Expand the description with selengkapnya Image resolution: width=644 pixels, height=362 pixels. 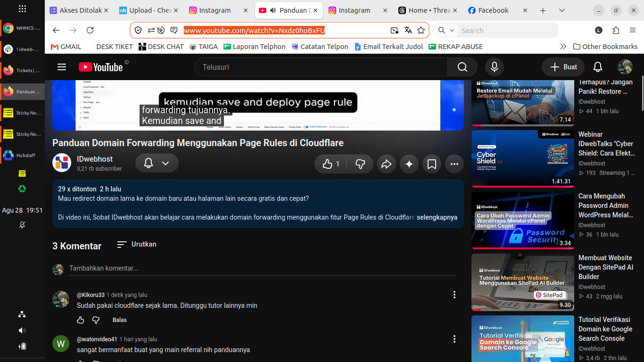click(x=437, y=217)
